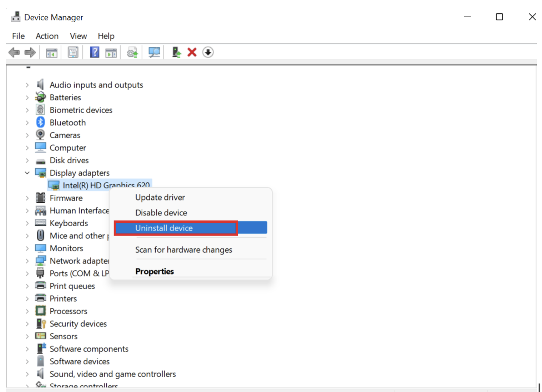Expand the Network adapters category
Viewport: 542px width, 392px height.
click(x=27, y=261)
